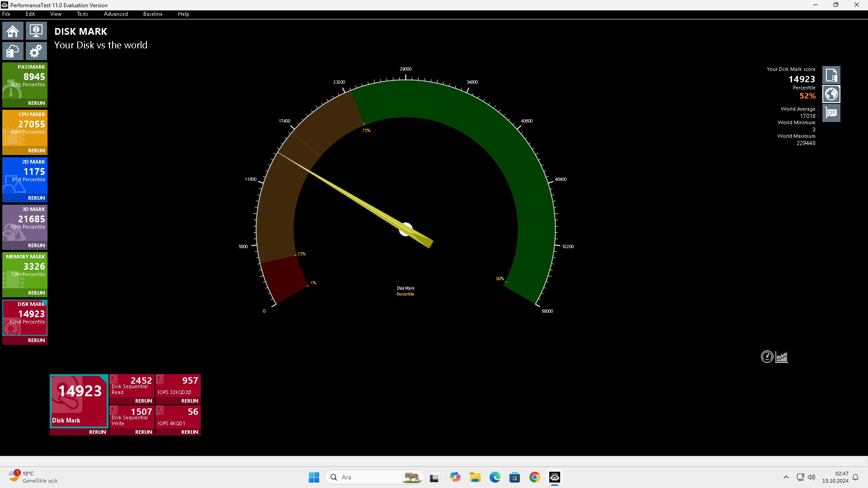Select the Disk Sequential Read 2452 tile
This screenshot has width=868, height=488.
coord(132,386)
